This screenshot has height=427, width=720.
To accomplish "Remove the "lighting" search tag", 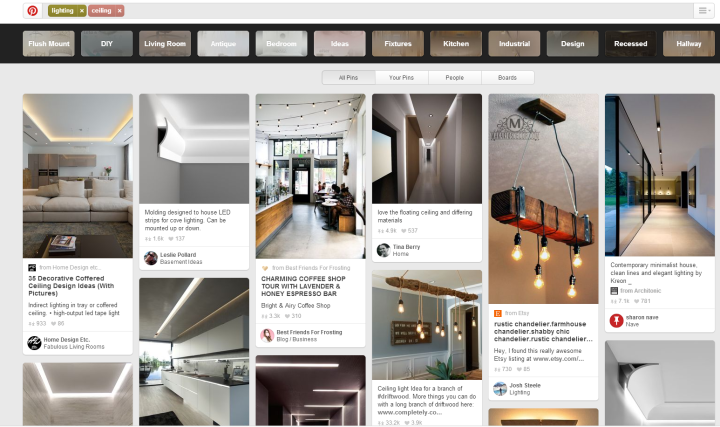I will (81, 10).
